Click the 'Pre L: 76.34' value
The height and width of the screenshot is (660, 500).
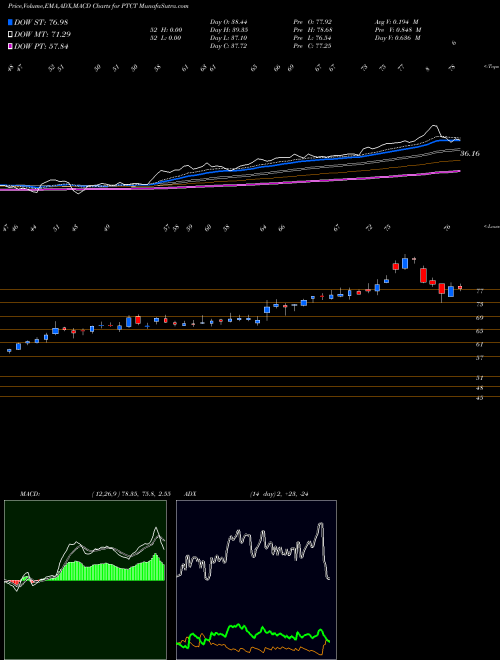click(314, 38)
